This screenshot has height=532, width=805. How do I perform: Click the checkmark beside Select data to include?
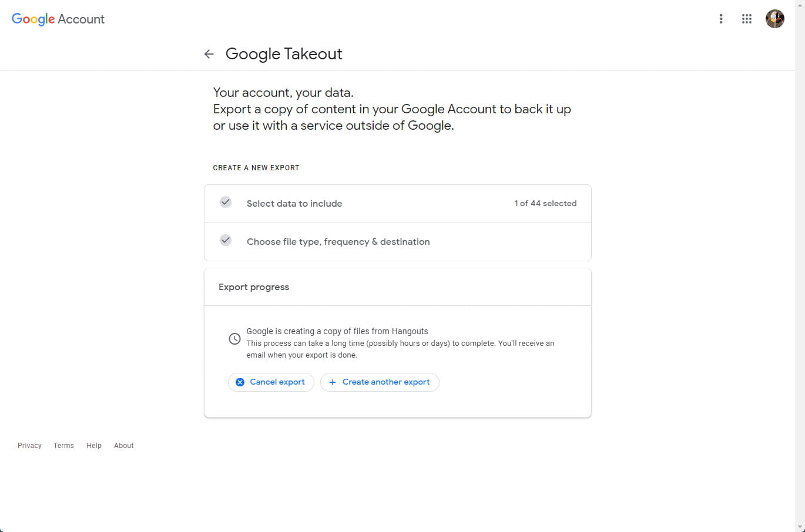[x=226, y=203]
